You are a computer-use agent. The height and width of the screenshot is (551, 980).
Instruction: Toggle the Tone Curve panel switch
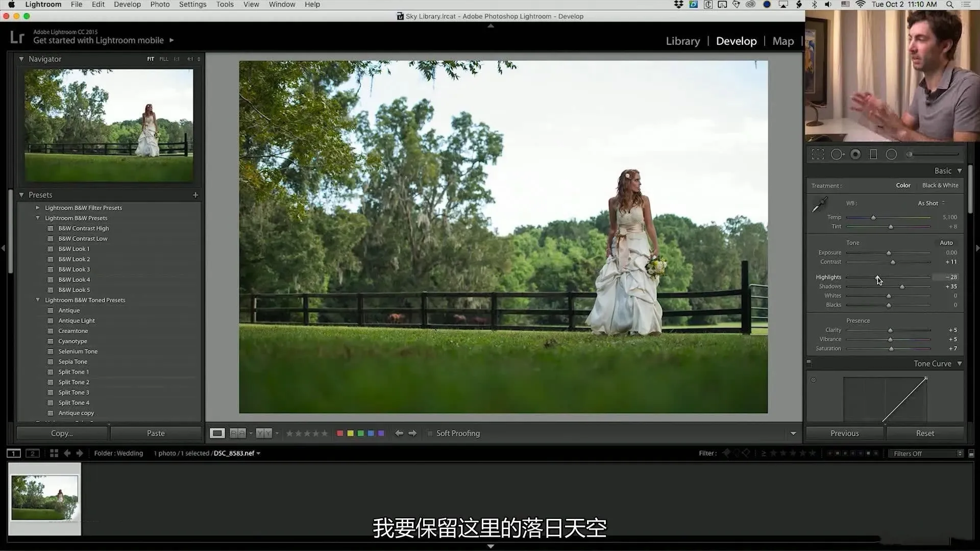(809, 363)
